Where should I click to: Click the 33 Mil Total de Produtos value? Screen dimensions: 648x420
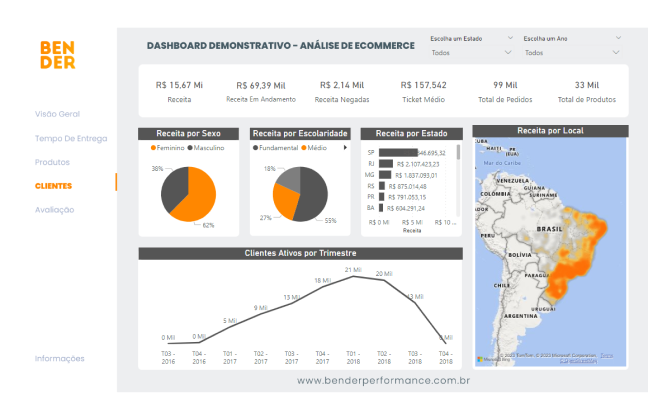click(x=587, y=85)
